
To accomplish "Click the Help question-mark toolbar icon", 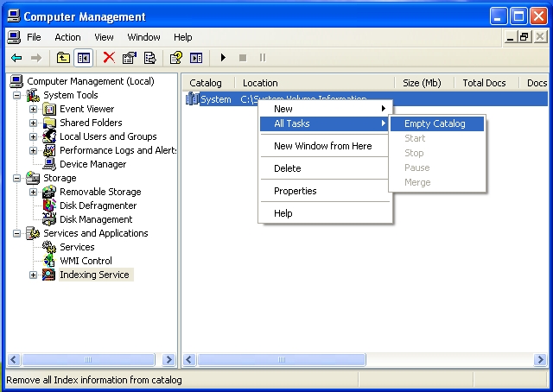I will pyautogui.click(x=175, y=58).
